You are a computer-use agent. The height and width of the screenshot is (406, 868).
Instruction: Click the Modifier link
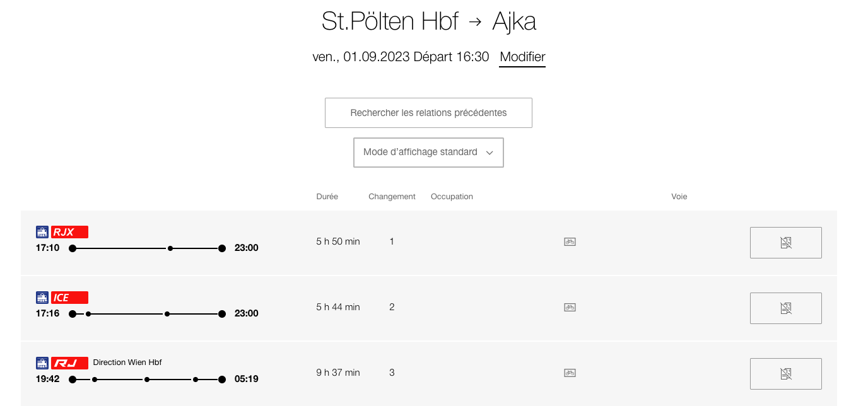(522, 57)
